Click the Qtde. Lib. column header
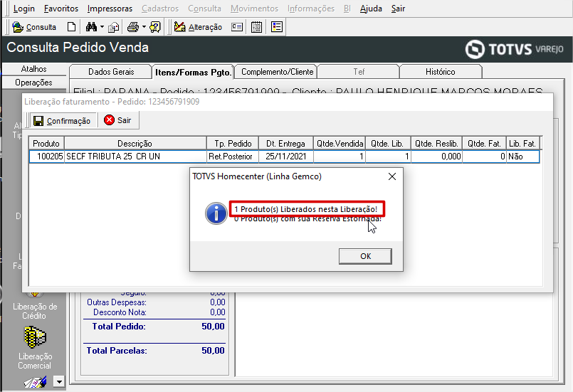This screenshot has height=392, width=573. coord(387,144)
